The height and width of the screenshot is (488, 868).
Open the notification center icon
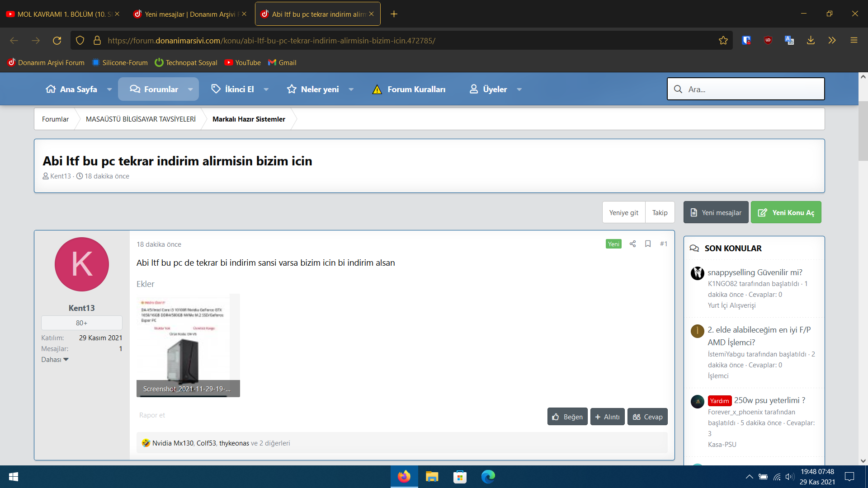[x=849, y=477]
